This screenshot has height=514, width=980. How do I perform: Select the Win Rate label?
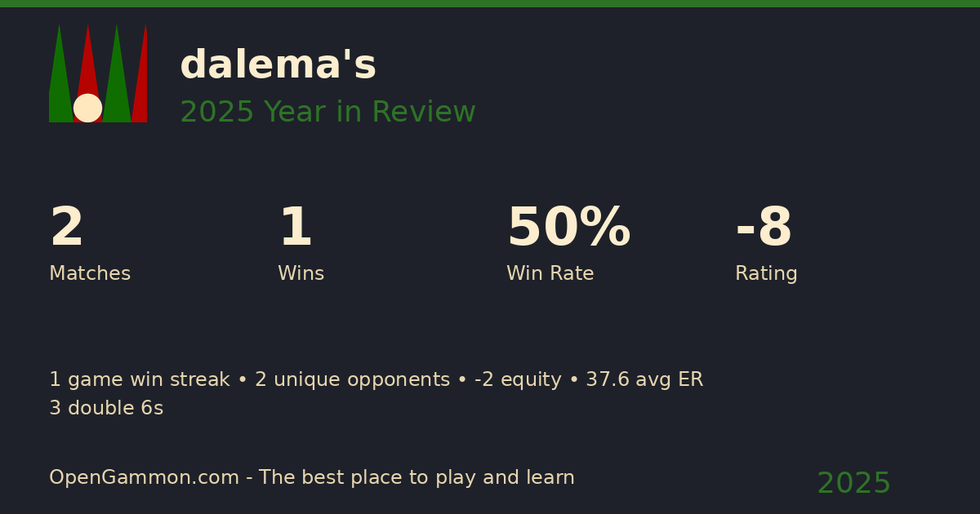pos(550,274)
